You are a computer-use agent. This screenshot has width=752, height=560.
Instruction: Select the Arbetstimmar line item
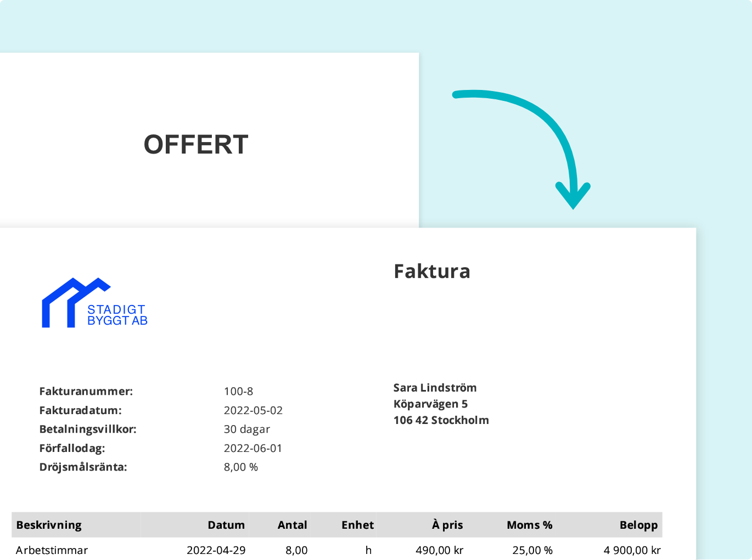pos(52,550)
